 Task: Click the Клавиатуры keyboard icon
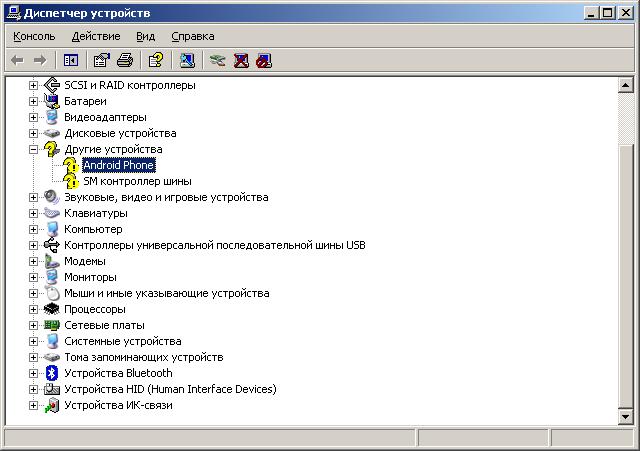(52, 213)
